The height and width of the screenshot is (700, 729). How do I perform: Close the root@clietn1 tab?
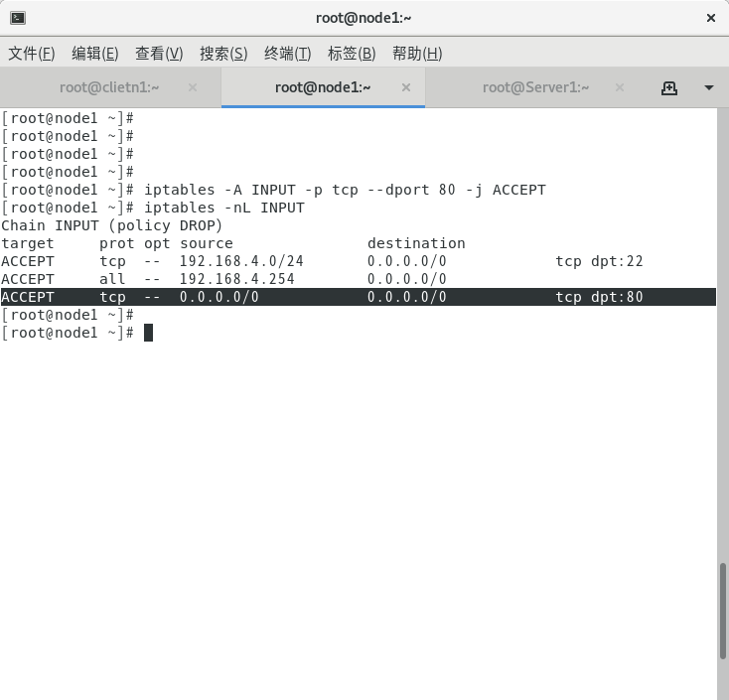click(x=193, y=87)
